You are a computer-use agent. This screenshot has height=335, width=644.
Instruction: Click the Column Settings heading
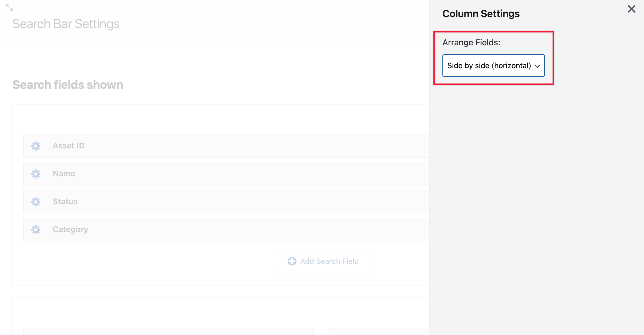point(481,14)
